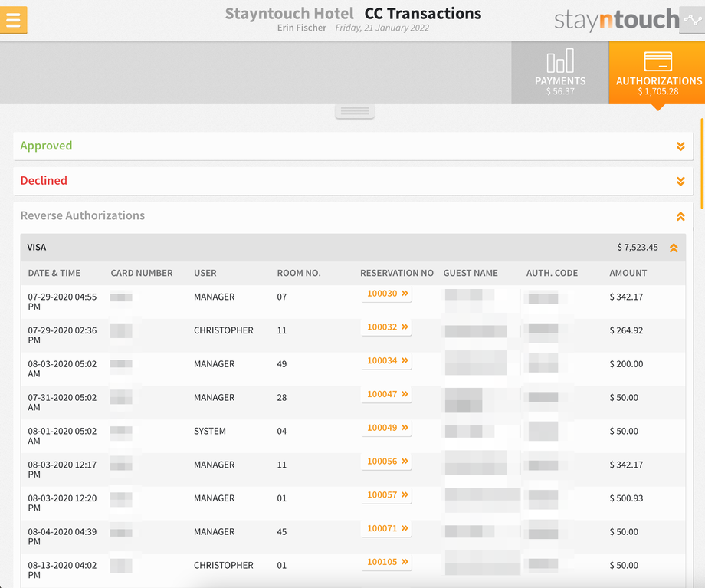Screen dimensions: 705x588
Task: Open reservation 100030
Action: coord(387,294)
